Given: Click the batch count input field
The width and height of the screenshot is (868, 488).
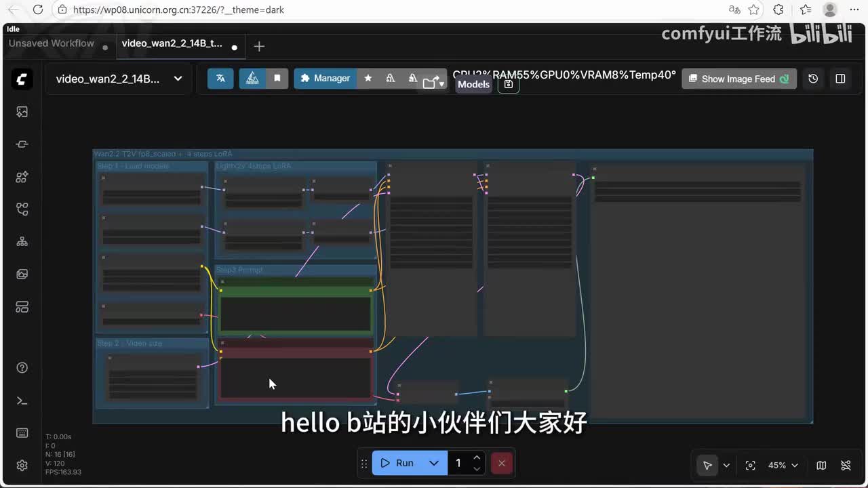Looking at the screenshot, I should (x=460, y=463).
